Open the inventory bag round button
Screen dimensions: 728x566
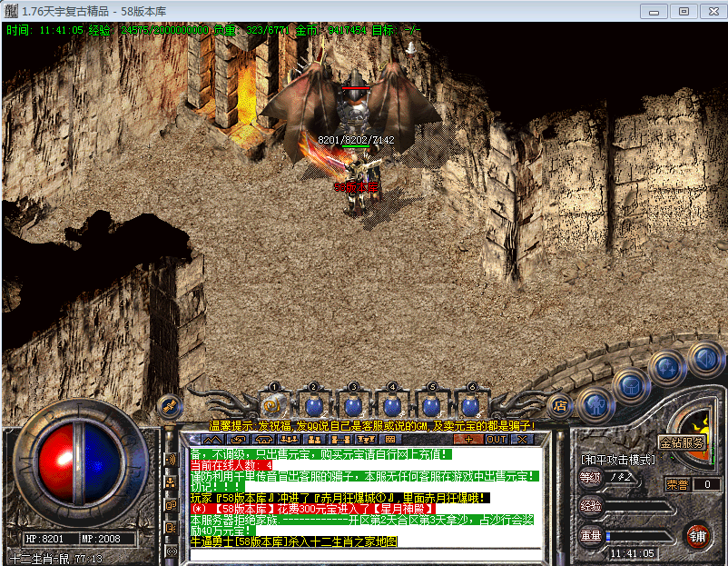tap(629, 384)
